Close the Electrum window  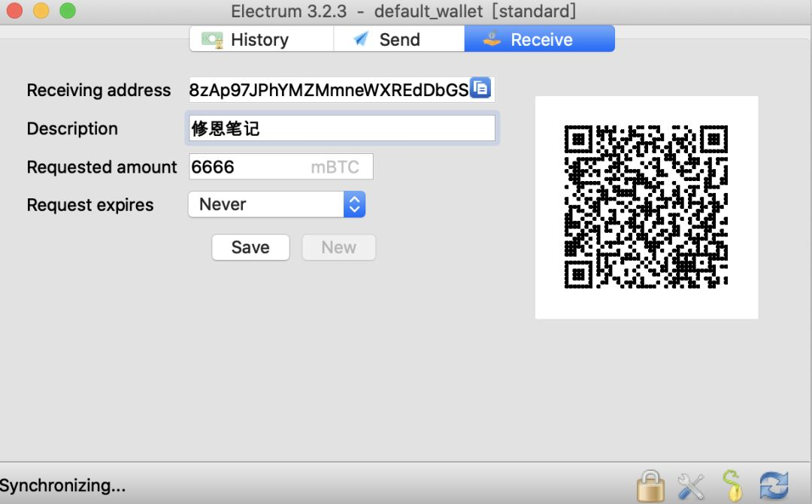[14, 11]
